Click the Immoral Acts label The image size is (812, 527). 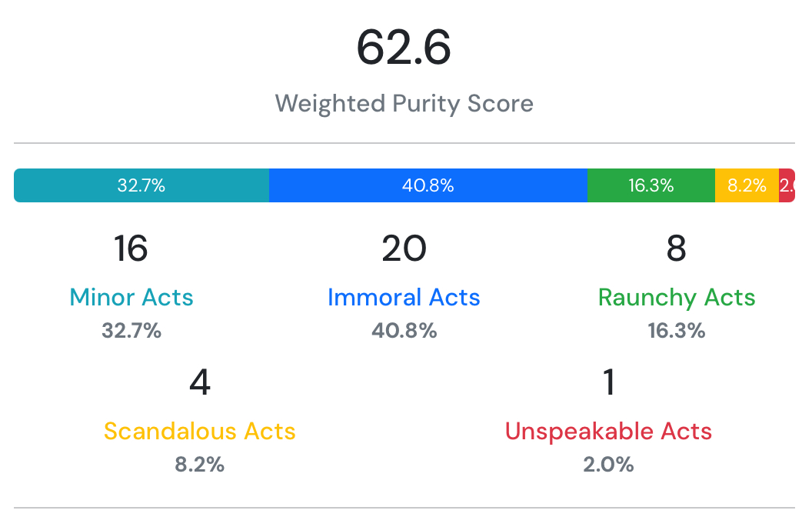[x=404, y=298]
